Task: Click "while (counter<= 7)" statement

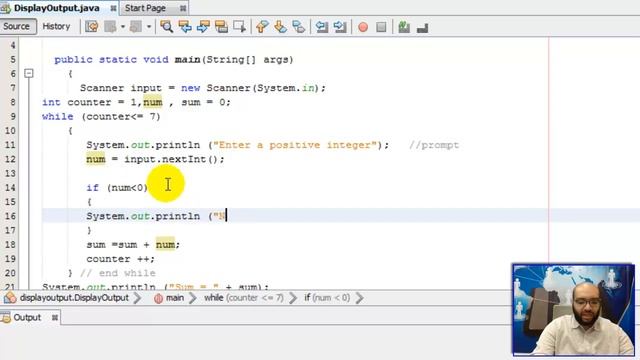Action: (x=101, y=116)
